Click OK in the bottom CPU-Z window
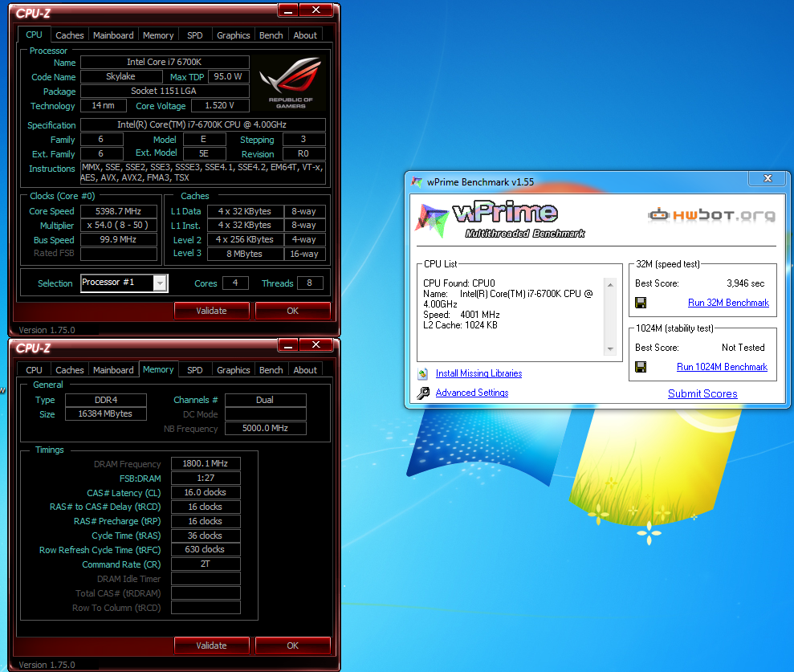 pyautogui.click(x=293, y=646)
